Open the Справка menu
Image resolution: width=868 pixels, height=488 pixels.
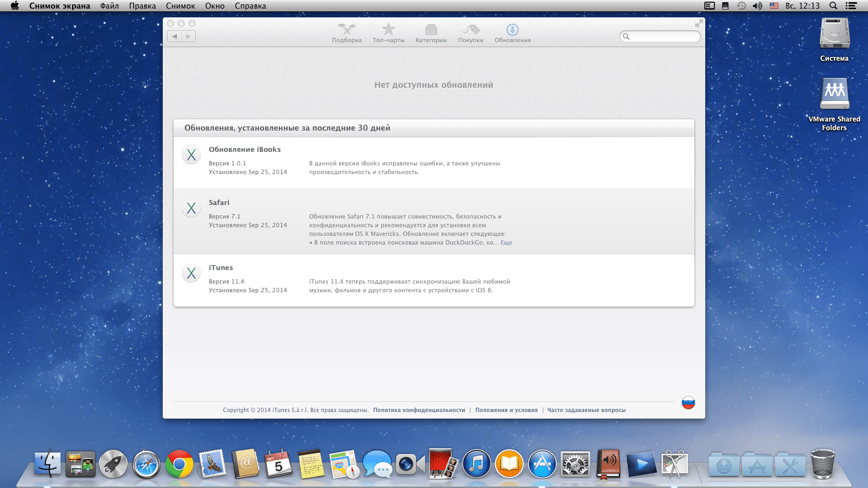point(251,6)
